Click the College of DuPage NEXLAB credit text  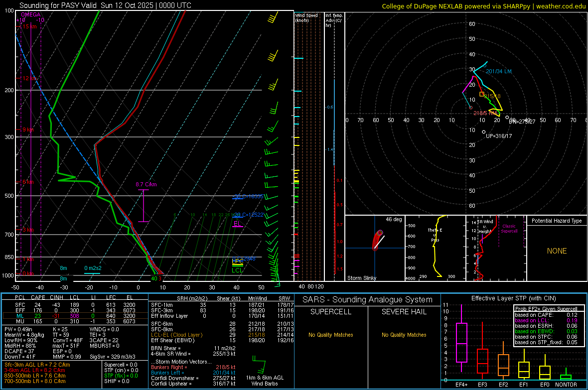pyautogui.click(x=483, y=6)
